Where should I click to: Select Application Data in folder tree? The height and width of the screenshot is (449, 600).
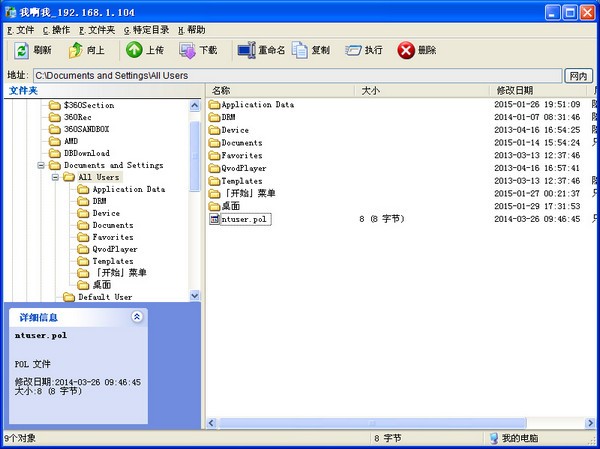click(x=121, y=189)
